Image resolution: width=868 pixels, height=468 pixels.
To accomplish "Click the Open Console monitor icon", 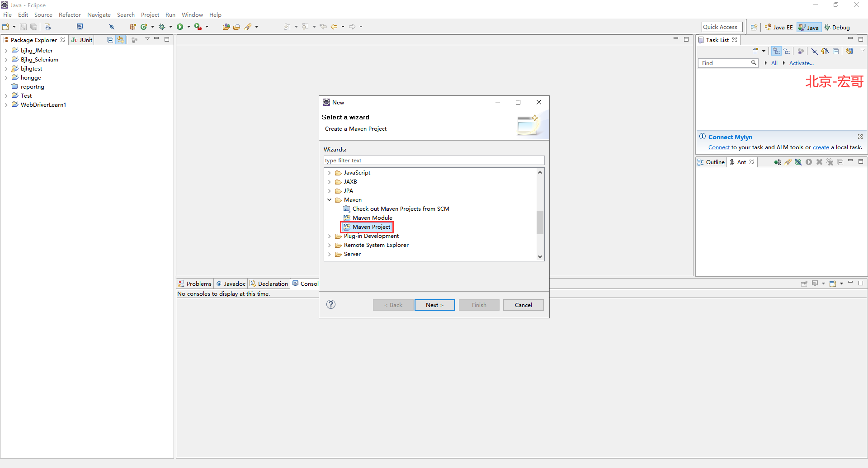I will (80, 27).
